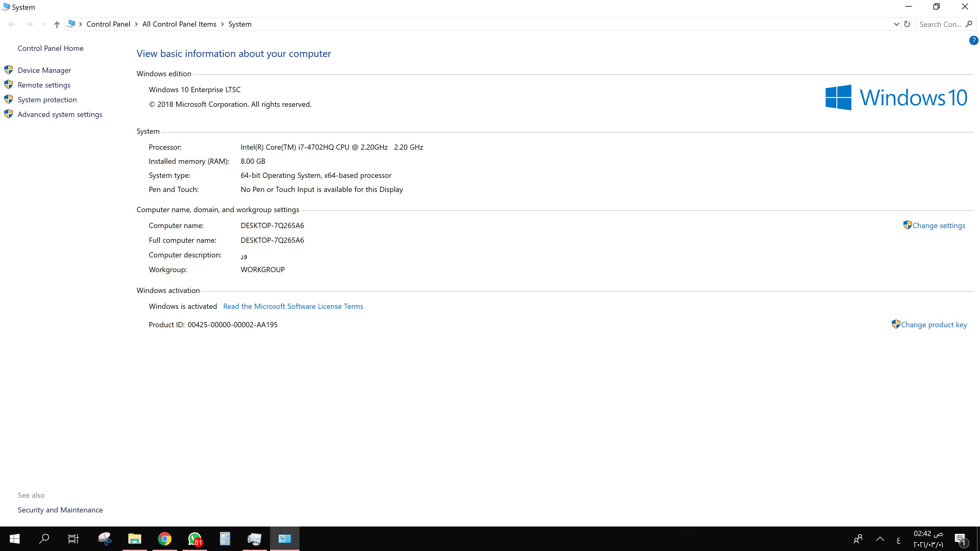Screen dimensions: 980x551
Task: Restore down the System window
Action: coord(936,7)
